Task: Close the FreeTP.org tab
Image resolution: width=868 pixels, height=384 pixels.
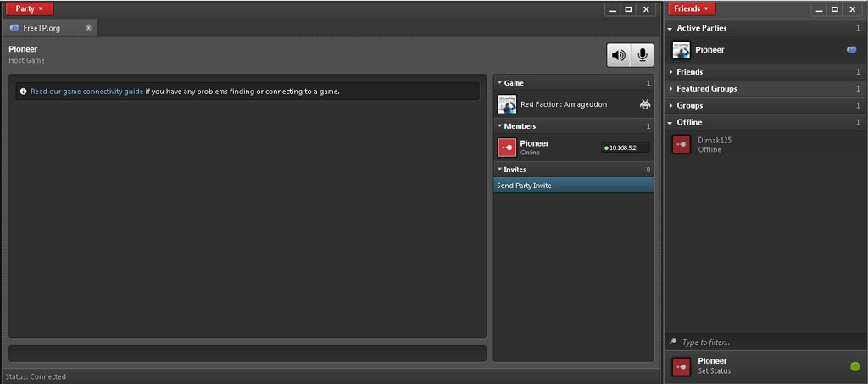Action: click(88, 28)
